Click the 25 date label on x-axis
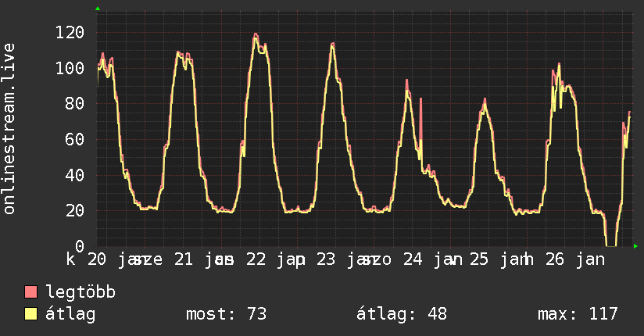The image size is (644, 336). tap(479, 259)
